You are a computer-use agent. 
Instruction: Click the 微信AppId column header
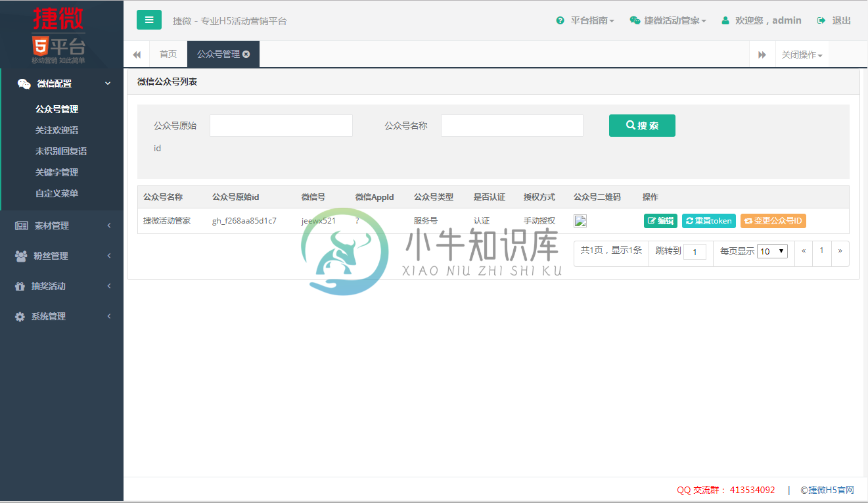(375, 197)
